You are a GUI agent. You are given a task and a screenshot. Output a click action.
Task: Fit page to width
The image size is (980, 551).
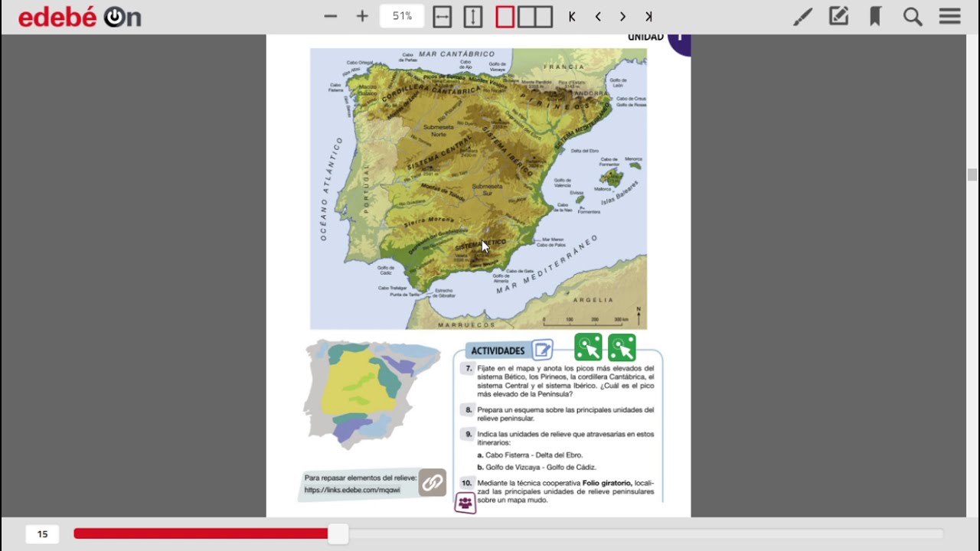(x=443, y=15)
